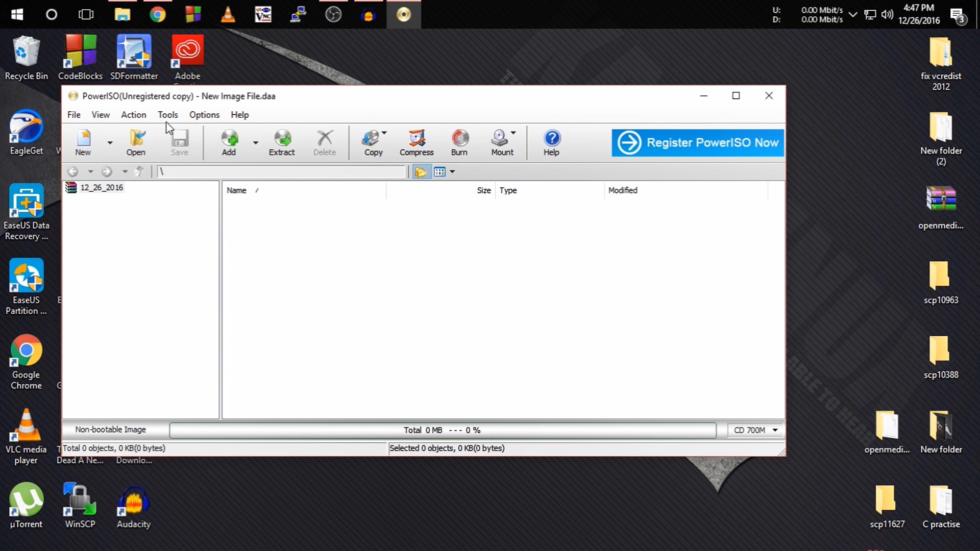Select the Recycle Bin desktop icon

(x=27, y=58)
